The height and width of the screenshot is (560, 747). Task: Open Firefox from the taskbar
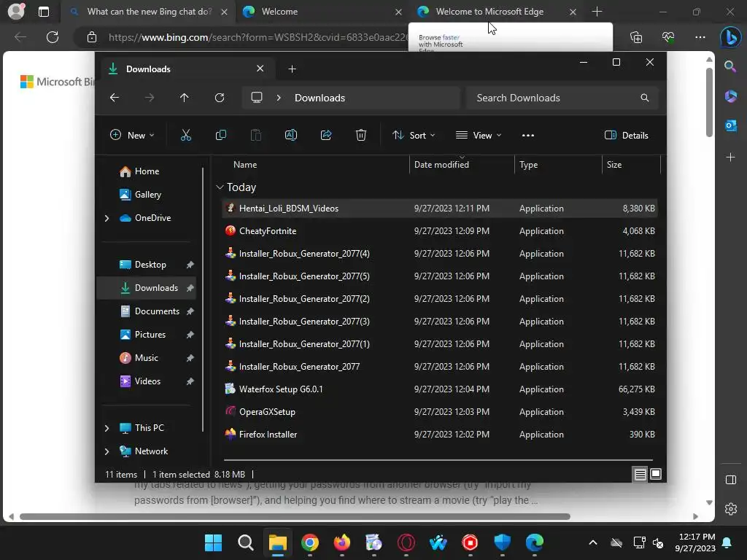(341, 542)
